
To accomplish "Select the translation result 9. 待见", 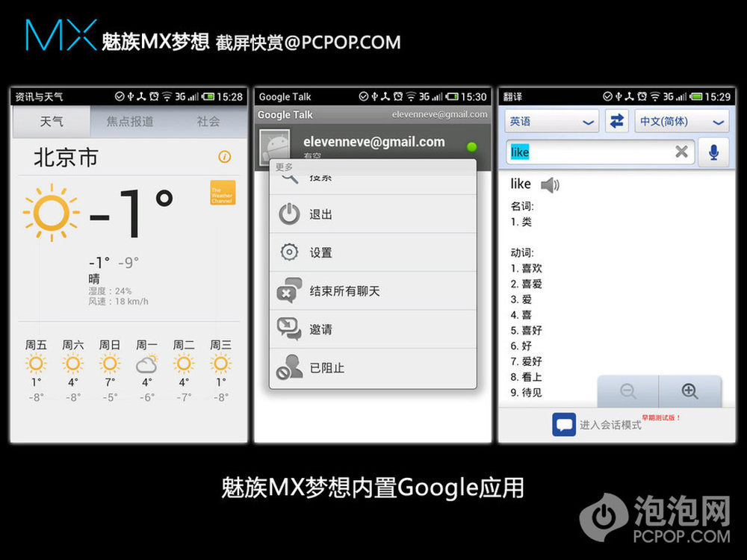I will (x=527, y=393).
